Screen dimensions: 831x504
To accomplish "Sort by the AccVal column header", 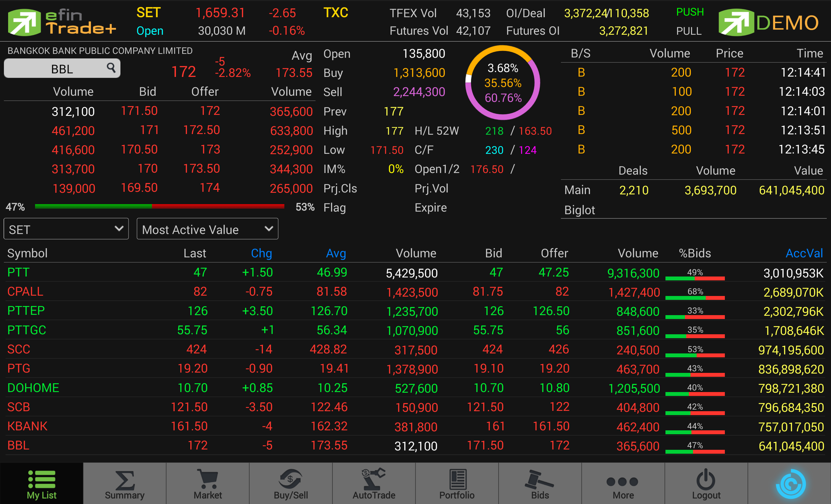I will tap(804, 253).
